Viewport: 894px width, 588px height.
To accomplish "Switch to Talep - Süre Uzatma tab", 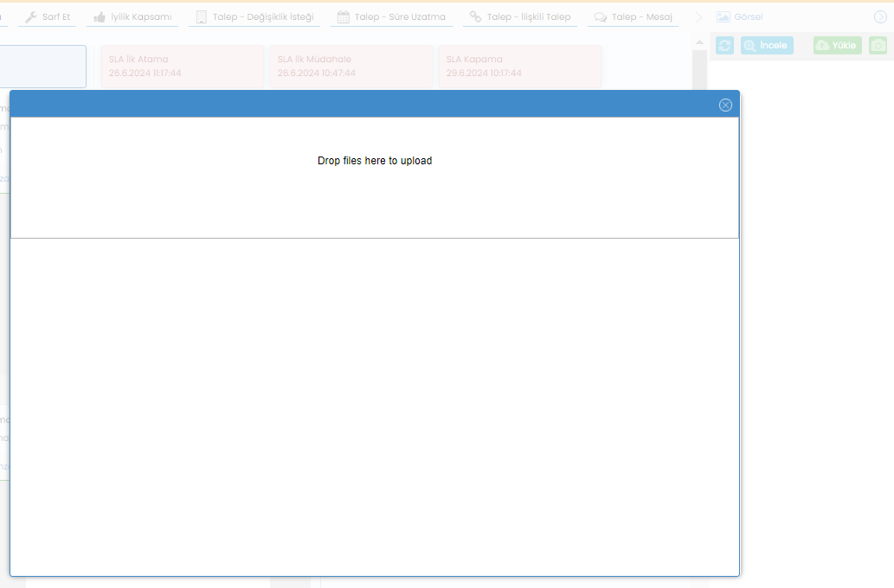I will [391, 17].
